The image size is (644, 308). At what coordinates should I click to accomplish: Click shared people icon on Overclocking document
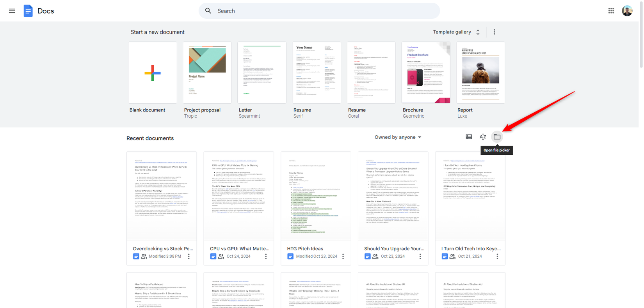pyautogui.click(x=144, y=257)
